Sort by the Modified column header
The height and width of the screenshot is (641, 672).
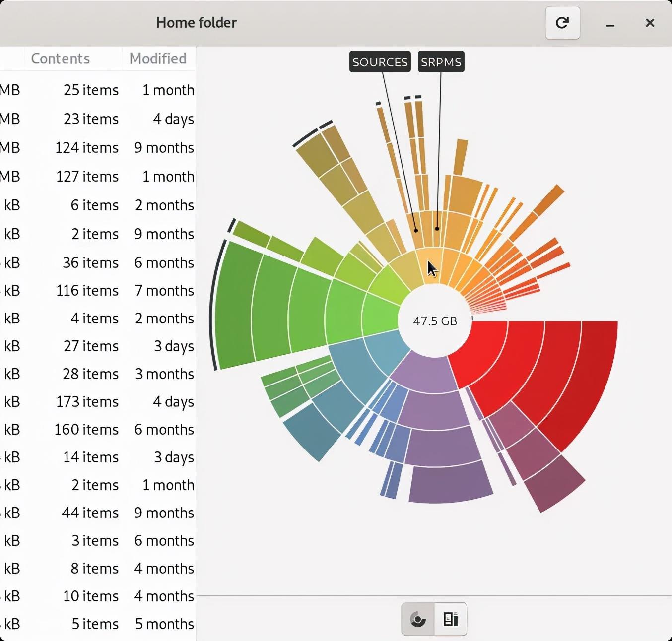158,59
